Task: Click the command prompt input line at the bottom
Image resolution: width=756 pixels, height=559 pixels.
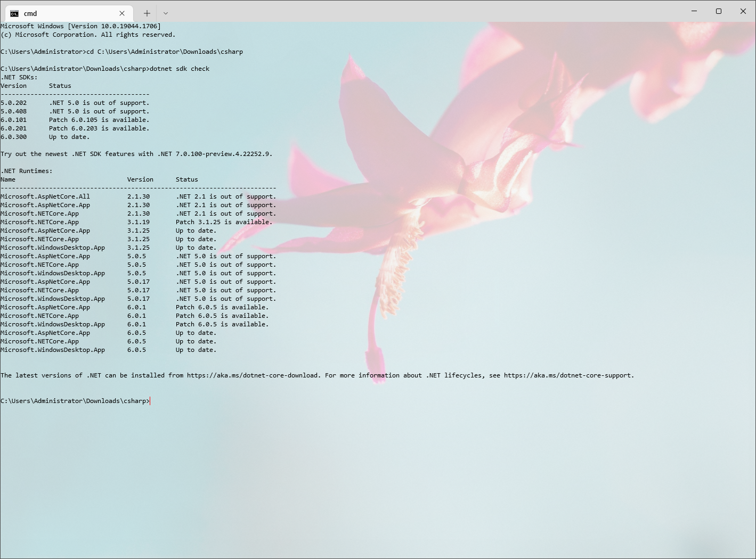Action: point(75,401)
